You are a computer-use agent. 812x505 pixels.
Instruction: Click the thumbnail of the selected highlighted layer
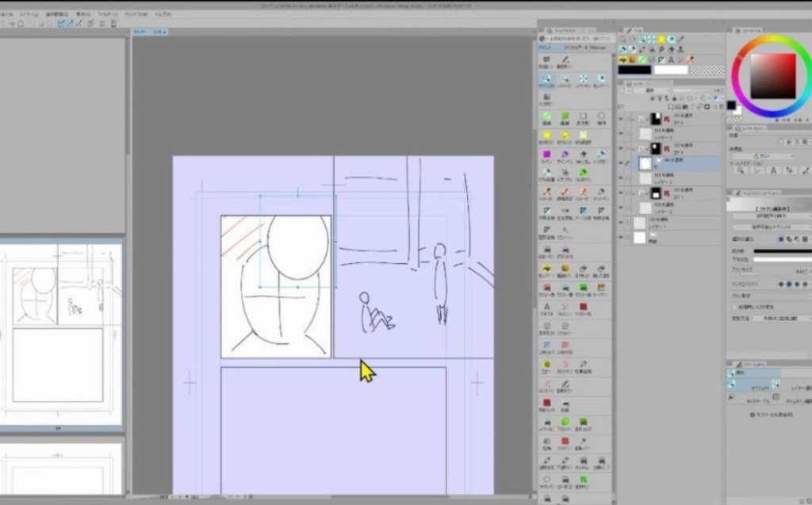(x=645, y=163)
